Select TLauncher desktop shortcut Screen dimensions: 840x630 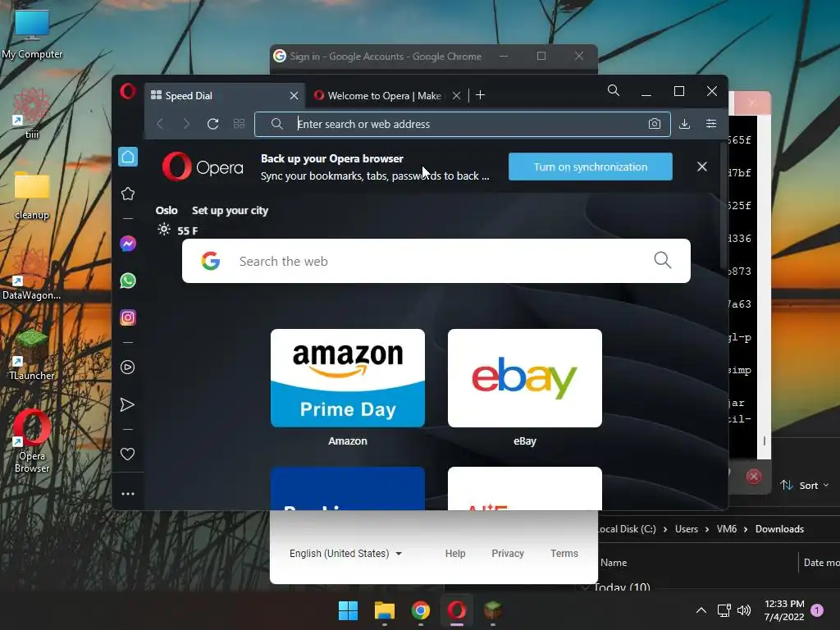[32, 355]
